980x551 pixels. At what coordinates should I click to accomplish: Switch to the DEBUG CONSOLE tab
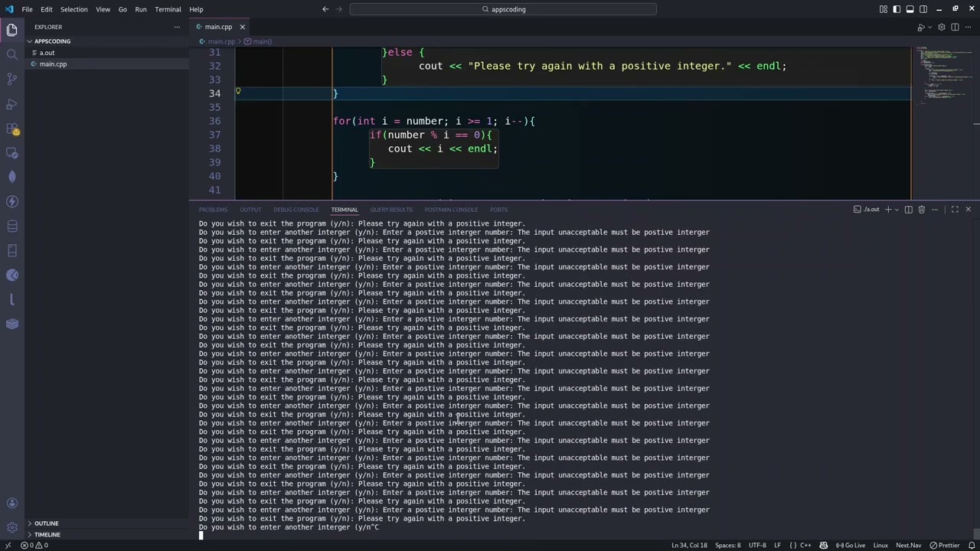296,209
